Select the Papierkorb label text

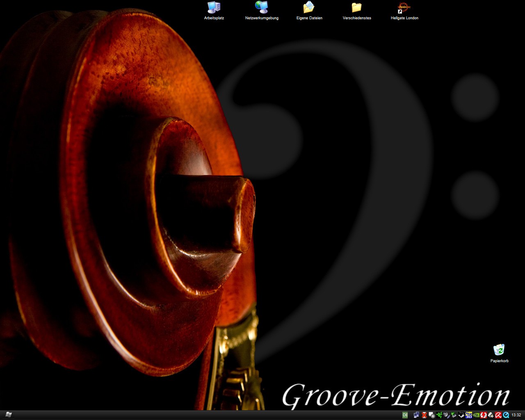[x=499, y=361]
